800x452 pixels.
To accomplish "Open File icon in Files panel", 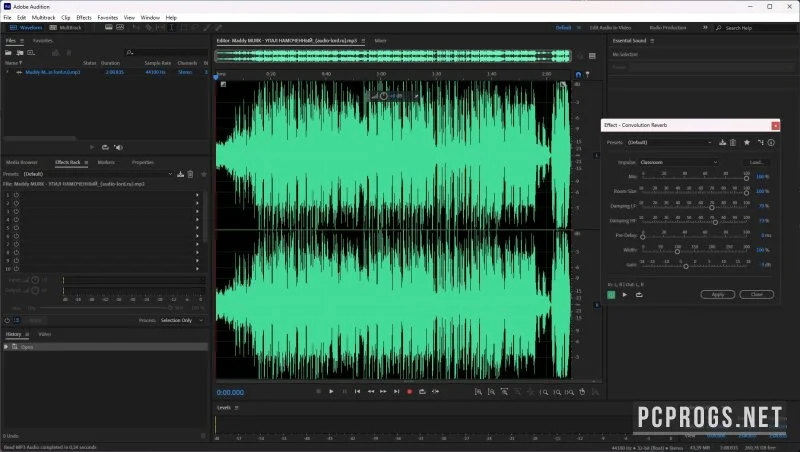I will [8, 53].
